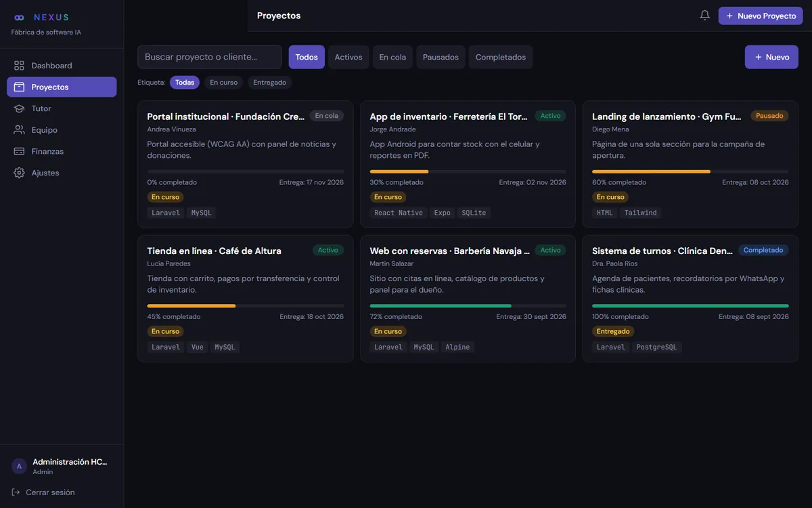Click the Alpine tech tag
Screen dimensions: 812x508
tap(457, 347)
